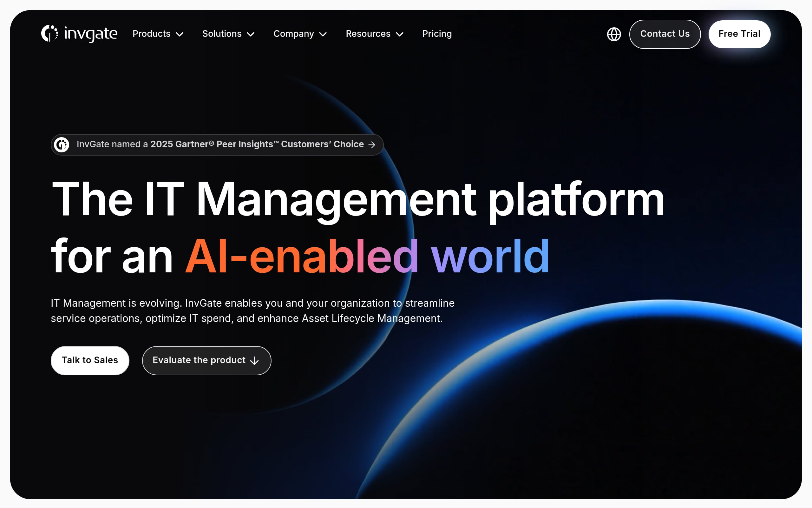Open the 2025 Gartner Peer Insights announcement
The image size is (812, 508).
click(217, 144)
